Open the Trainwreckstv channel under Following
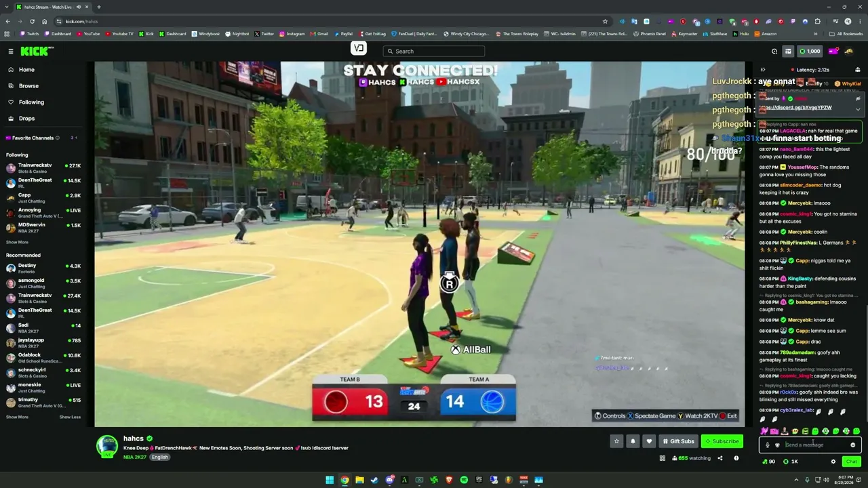The height and width of the screenshot is (488, 868). click(43, 168)
